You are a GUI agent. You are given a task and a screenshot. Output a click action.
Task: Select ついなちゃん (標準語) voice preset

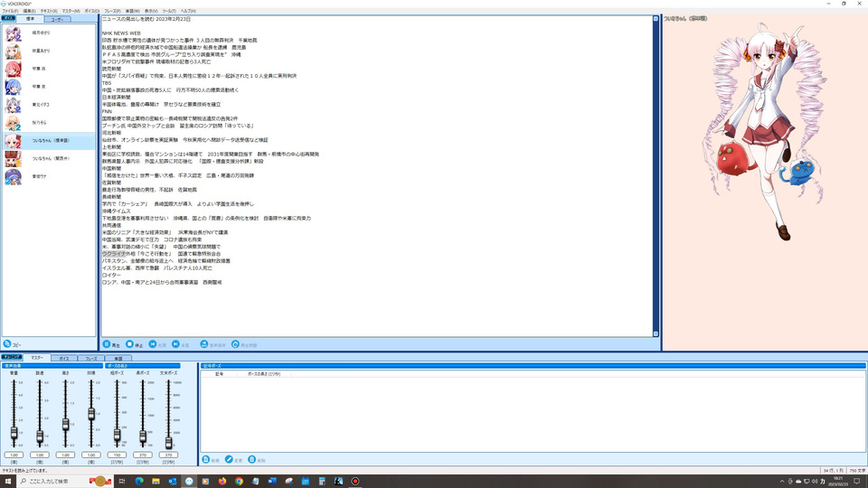49,141
